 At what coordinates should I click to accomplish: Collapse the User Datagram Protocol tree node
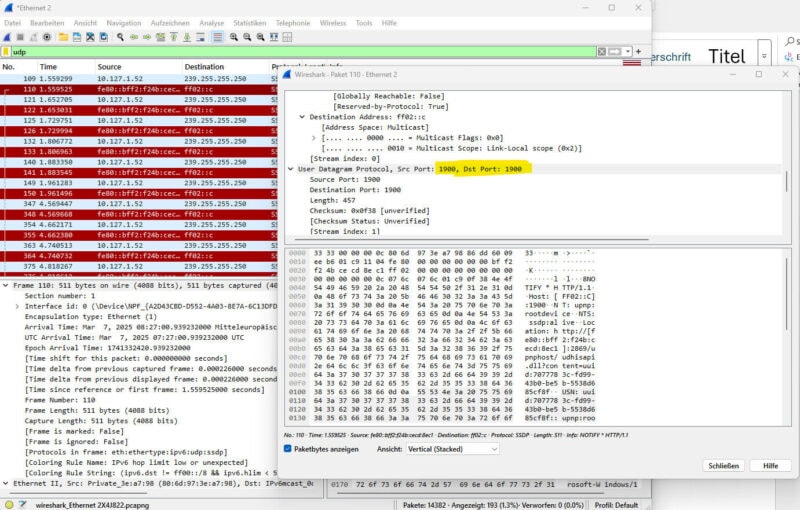(x=290, y=169)
